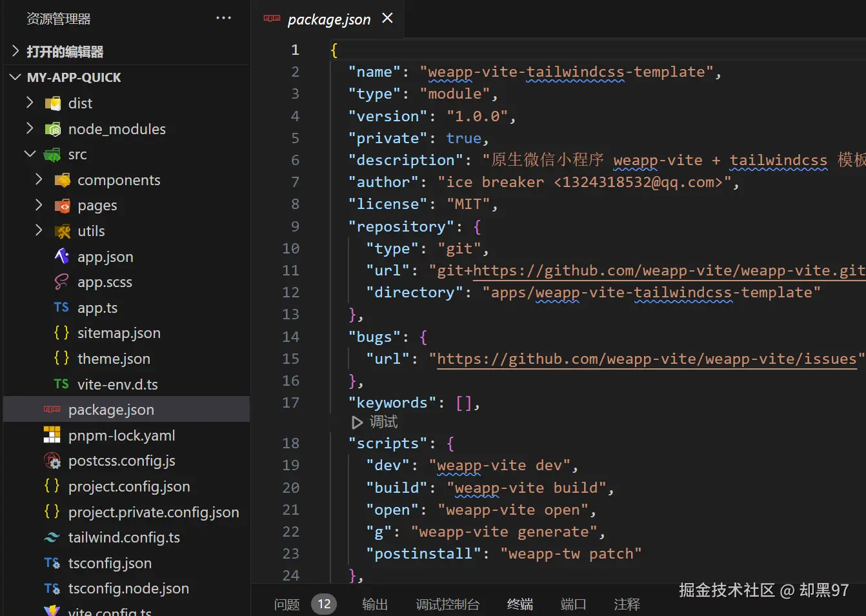
Task: Click the pnpm icon beside pnpm-lock.yaml
Action: click(x=52, y=435)
